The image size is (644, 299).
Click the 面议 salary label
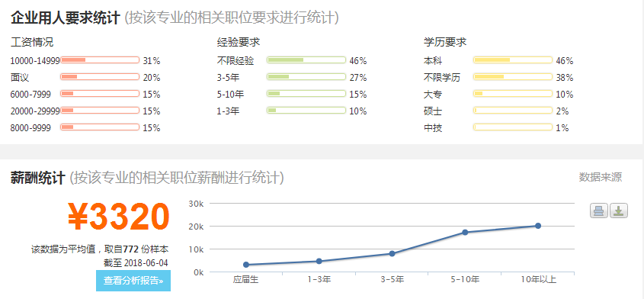(20, 78)
